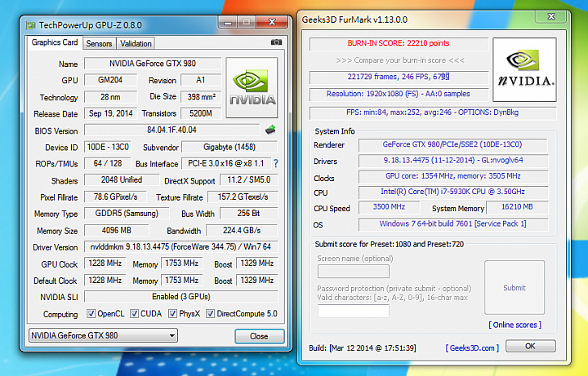Click the Revision value A1
This screenshot has width=588, height=376.
coord(201,80)
